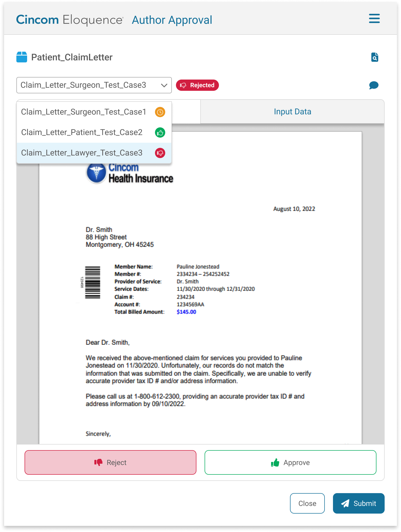Click the Rejected status badge

pyautogui.click(x=197, y=85)
